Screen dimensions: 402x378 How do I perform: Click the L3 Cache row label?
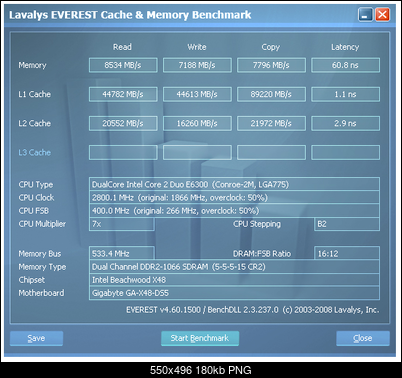(35, 153)
